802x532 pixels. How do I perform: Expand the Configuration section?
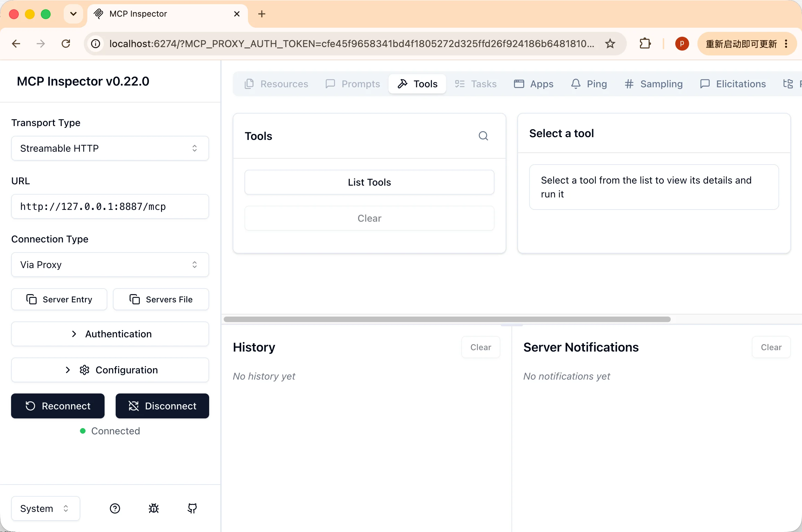[110, 370]
